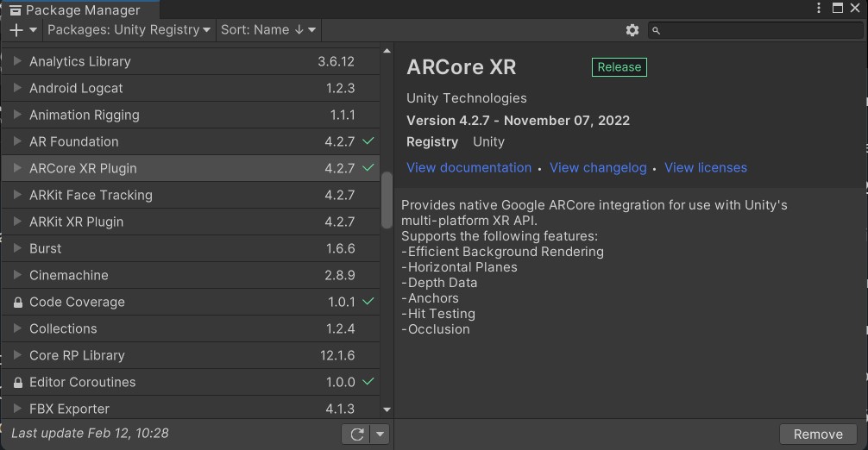Image resolution: width=868 pixels, height=450 pixels.
Task: Open View changelog link
Action: tap(598, 167)
